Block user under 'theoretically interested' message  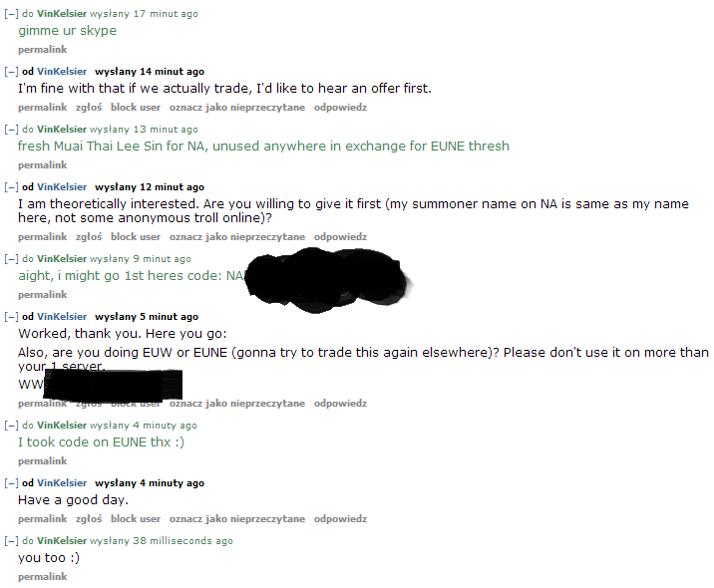(x=136, y=237)
